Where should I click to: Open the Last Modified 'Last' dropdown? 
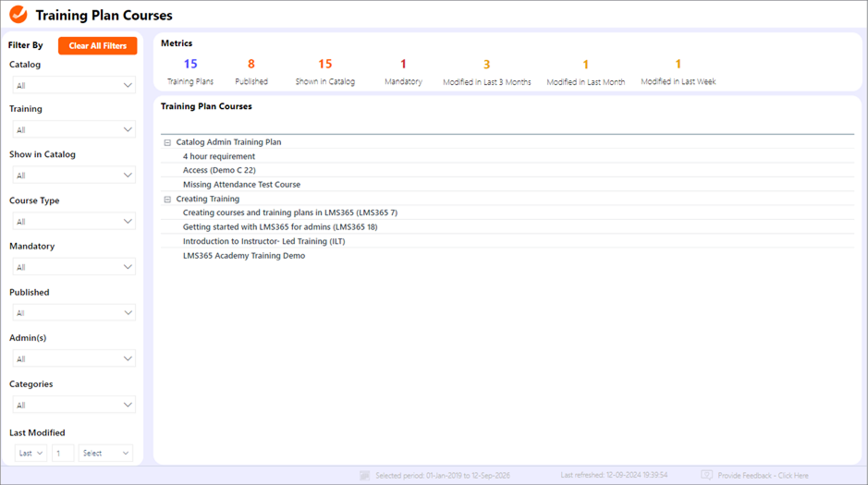click(x=31, y=454)
